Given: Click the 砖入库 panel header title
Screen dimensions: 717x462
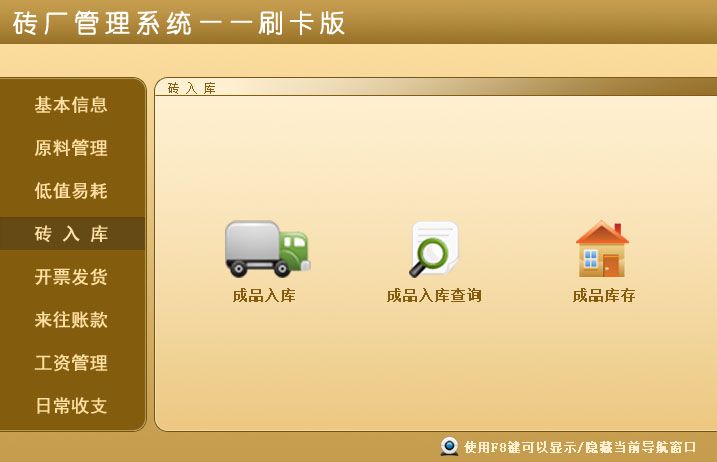Looking at the screenshot, I should click(x=191, y=88).
